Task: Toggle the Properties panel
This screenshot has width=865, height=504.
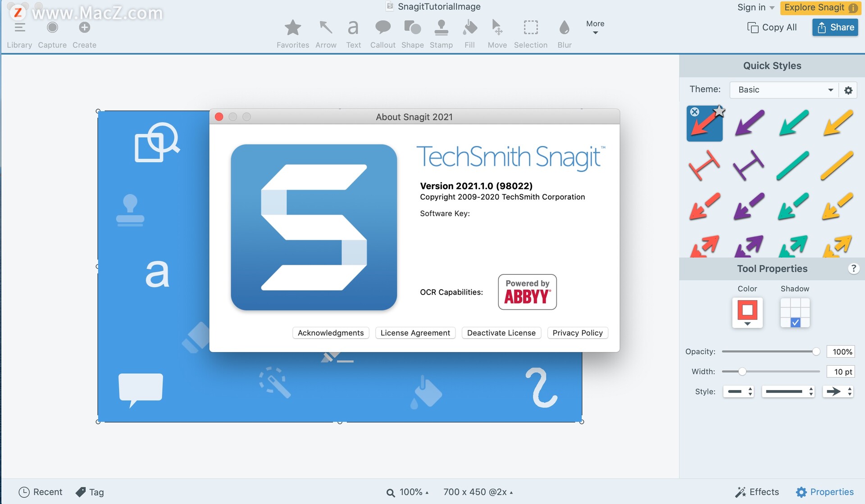Action: pos(824,492)
